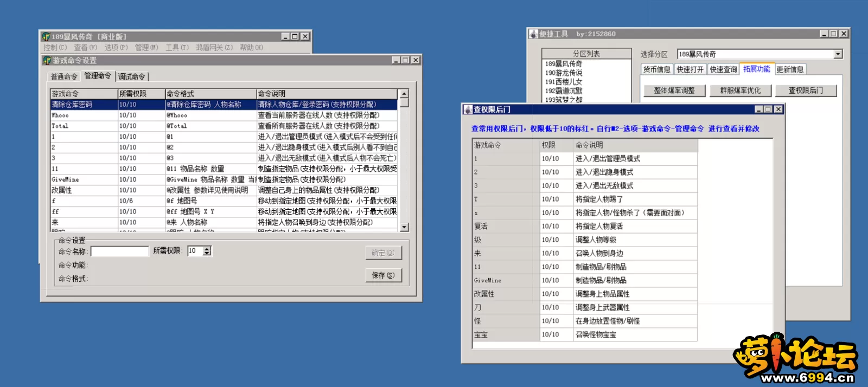The width and height of the screenshot is (868, 387).
Task: Decrease 所需权限 with the down spinner arrow
Action: click(207, 253)
